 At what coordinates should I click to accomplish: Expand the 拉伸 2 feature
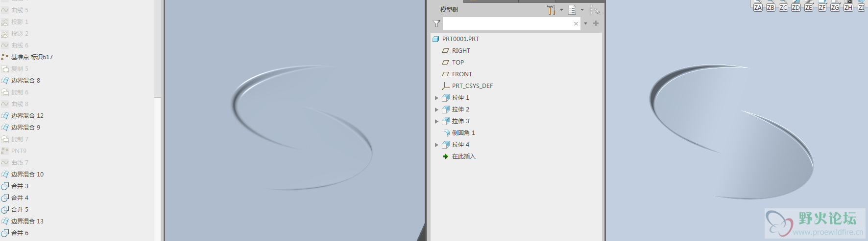click(436, 110)
